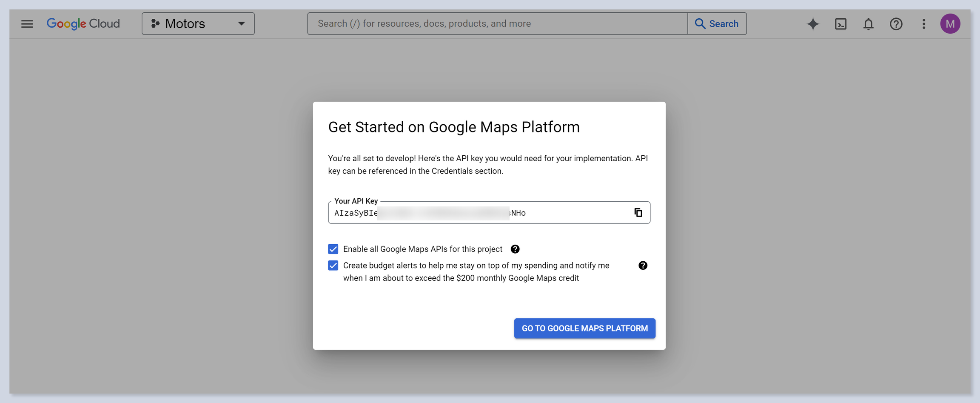Activate the Cloud Shell terminal icon
Image resolution: width=980 pixels, height=403 pixels.
tap(840, 24)
